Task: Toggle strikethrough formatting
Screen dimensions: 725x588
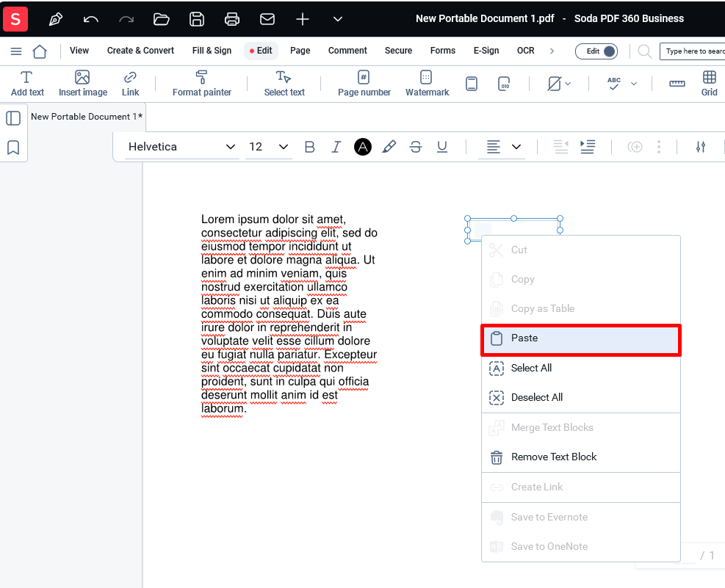Action: (416, 147)
